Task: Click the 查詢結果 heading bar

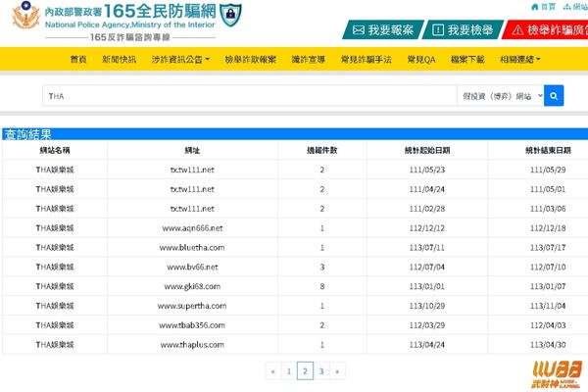Action: pyautogui.click(x=295, y=134)
